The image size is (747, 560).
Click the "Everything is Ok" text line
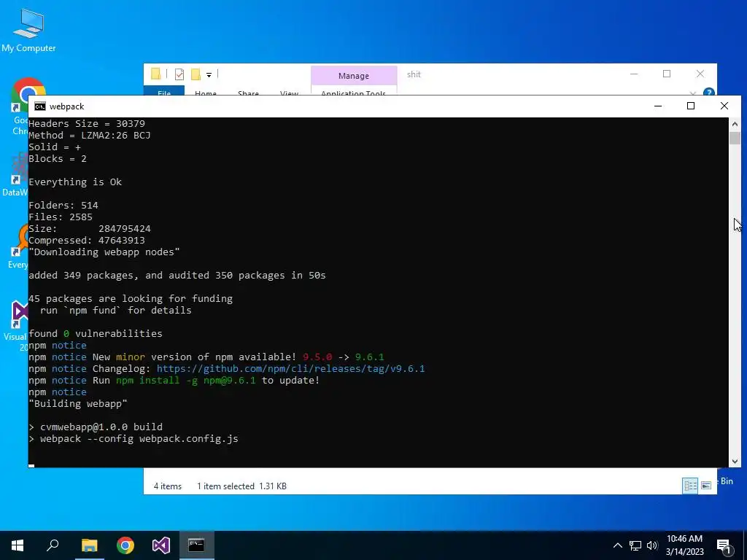(75, 182)
